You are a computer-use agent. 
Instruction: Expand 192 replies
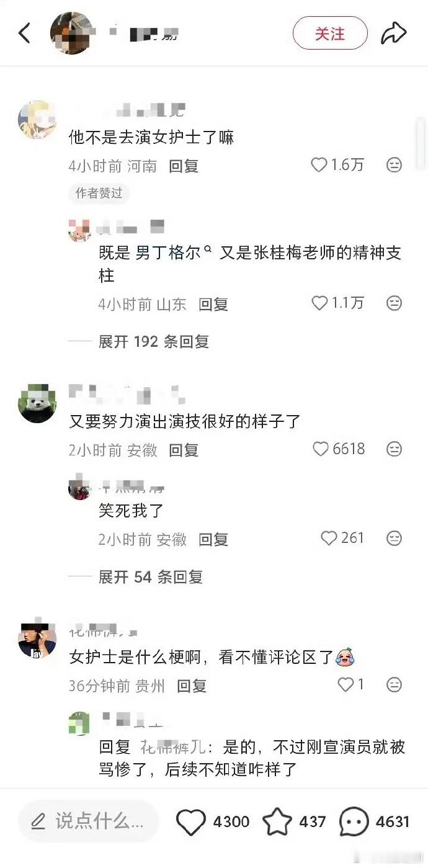tap(153, 341)
